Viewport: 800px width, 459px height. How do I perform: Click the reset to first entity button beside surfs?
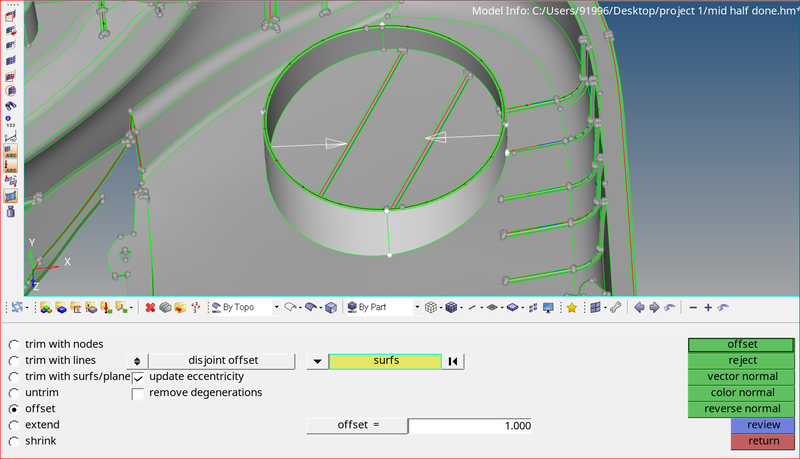[453, 361]
